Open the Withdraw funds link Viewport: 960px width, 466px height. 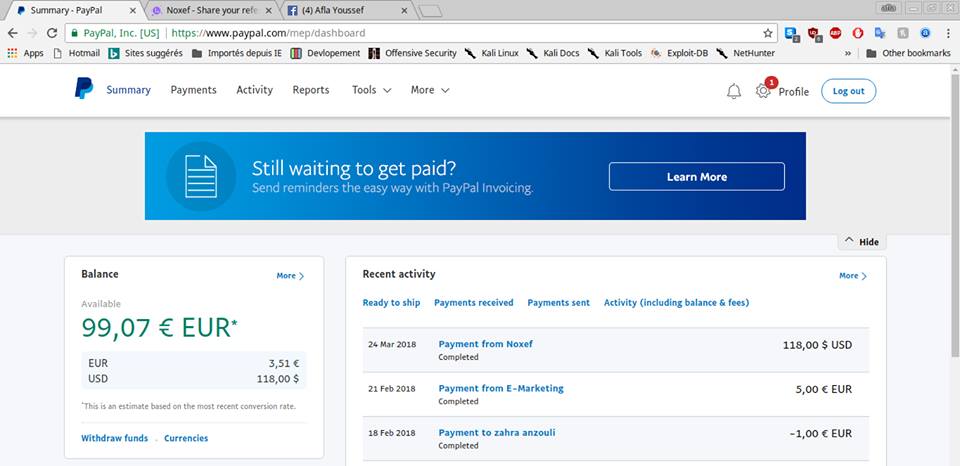tap(114, 438)
